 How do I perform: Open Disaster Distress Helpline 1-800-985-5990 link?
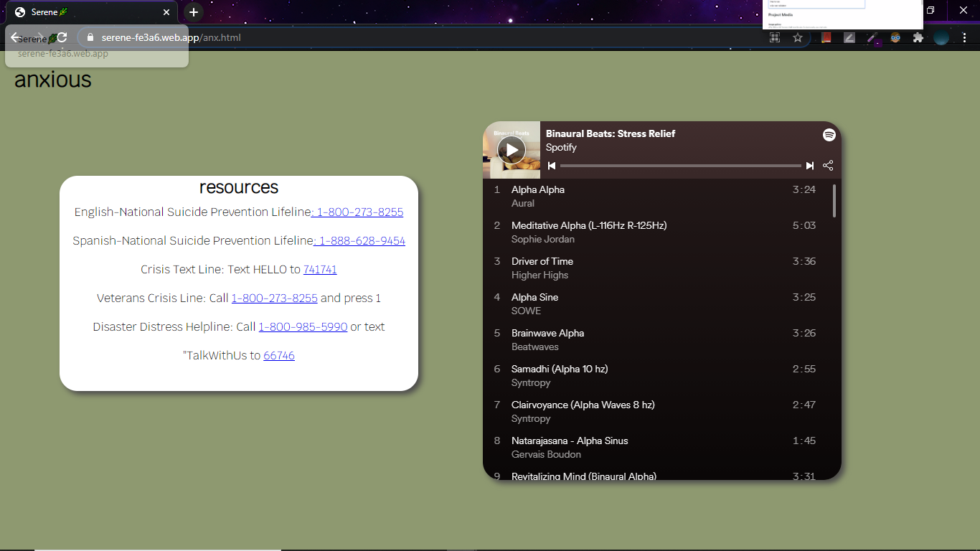click(303, 327)
